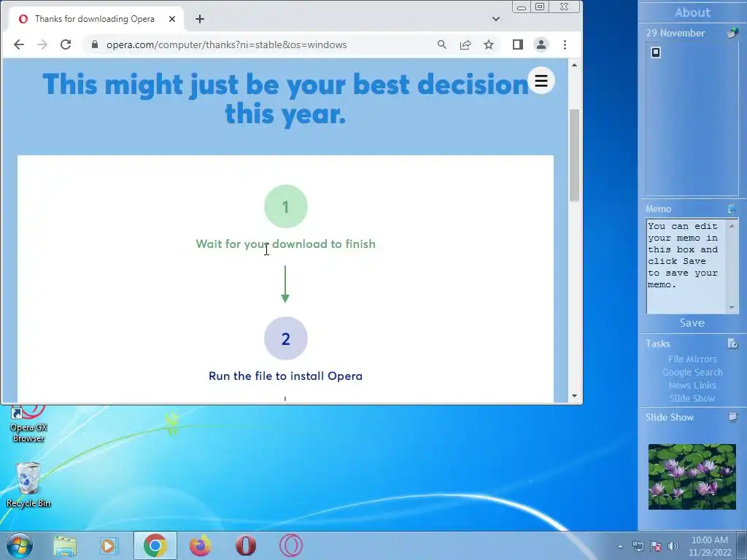
Task: Open the Chrome profile avatar
Action: tap(541, 44)
